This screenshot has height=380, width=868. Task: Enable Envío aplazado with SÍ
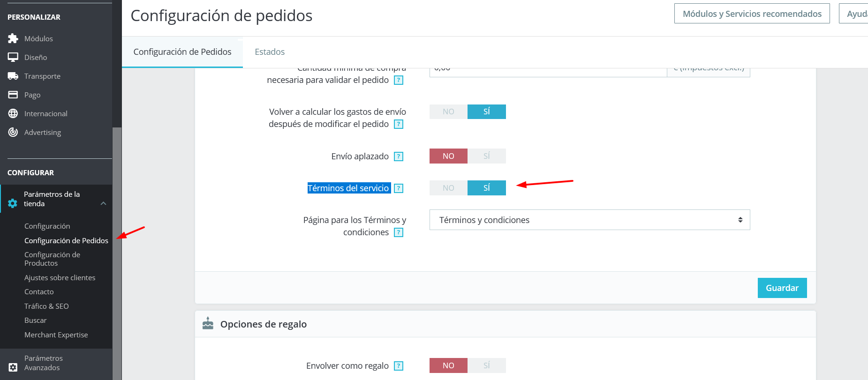tap(487, 156)
